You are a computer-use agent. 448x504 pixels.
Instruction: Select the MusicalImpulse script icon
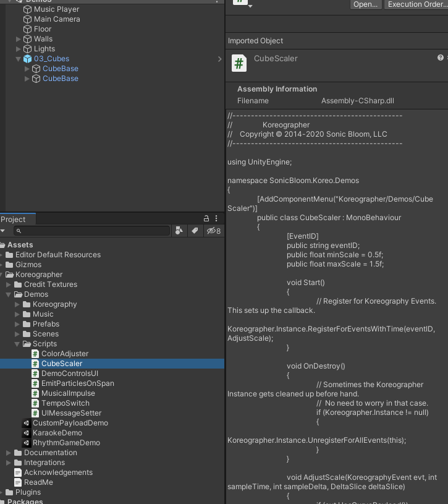pos(35,393)
